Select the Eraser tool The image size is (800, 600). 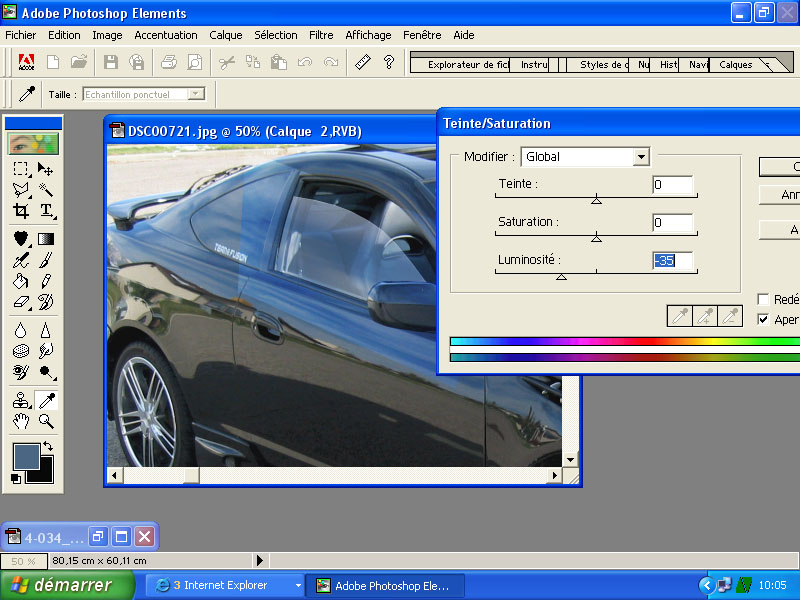(x=20, y=302)
